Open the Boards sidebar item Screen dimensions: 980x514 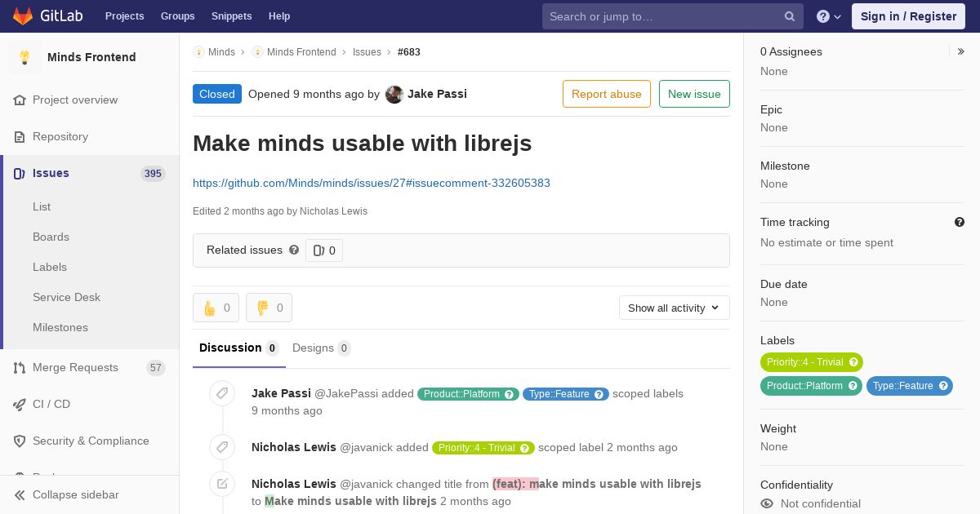pos(51,237)
